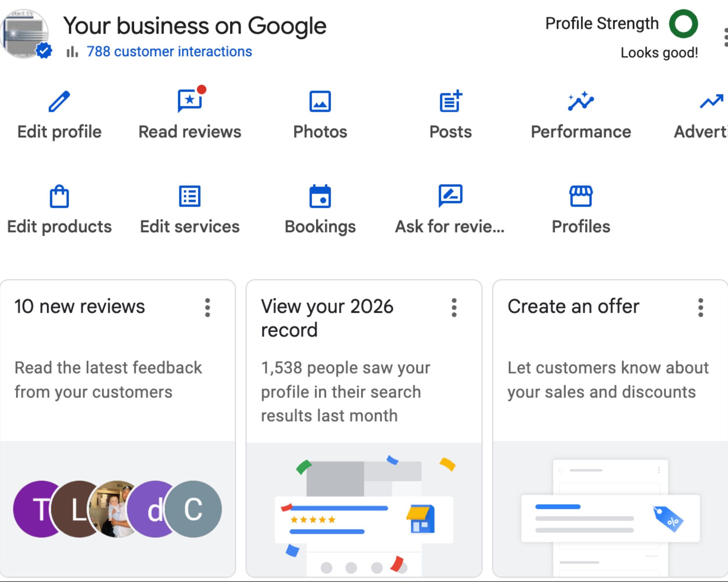Click the business logo thumbnail

pyautogui.click(x=24, y=34)
